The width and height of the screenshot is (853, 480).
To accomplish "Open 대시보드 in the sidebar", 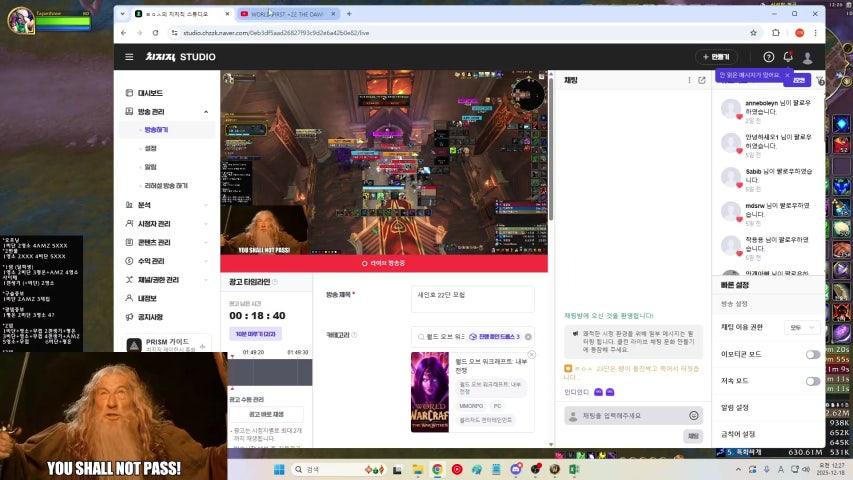I will tap(150, 93).
